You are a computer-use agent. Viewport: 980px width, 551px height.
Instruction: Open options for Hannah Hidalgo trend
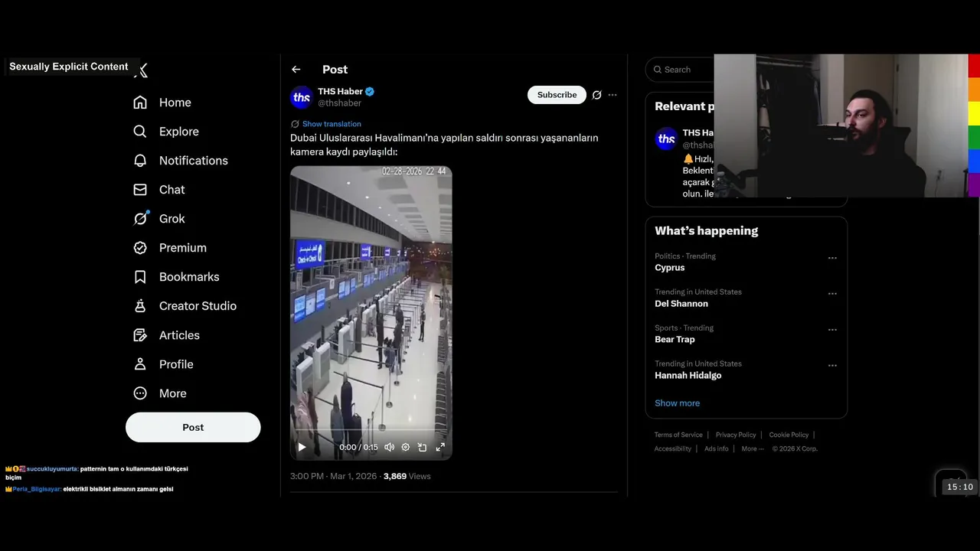(x=832, y=366)
